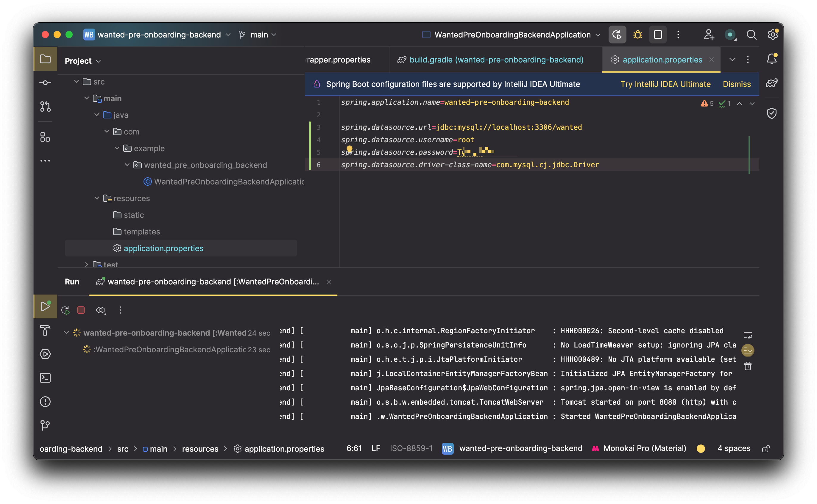Click the 4 spaces indent setting
817x504 pixels.
click(734, 449)
